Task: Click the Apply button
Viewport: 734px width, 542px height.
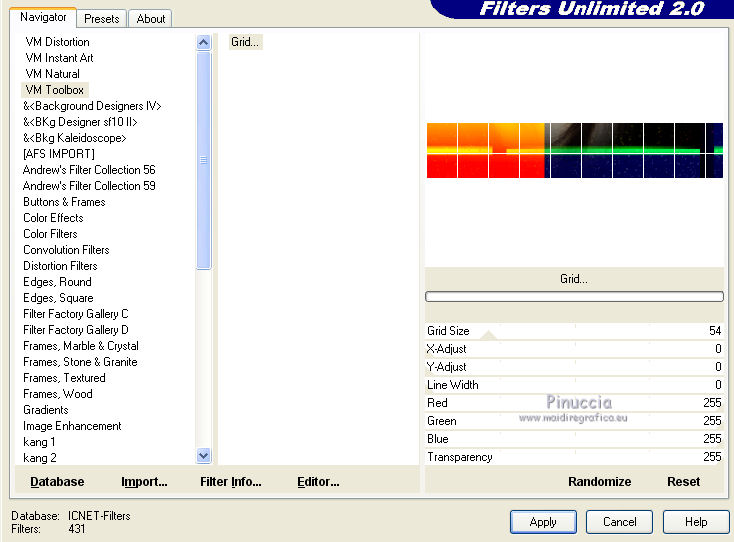Action: (543, 522)
